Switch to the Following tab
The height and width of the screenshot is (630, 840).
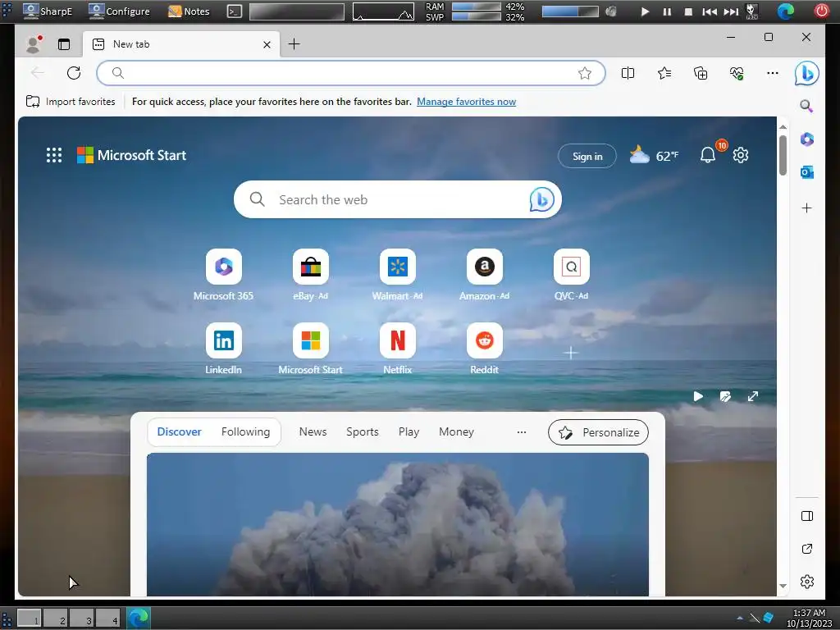coord(245,431)
